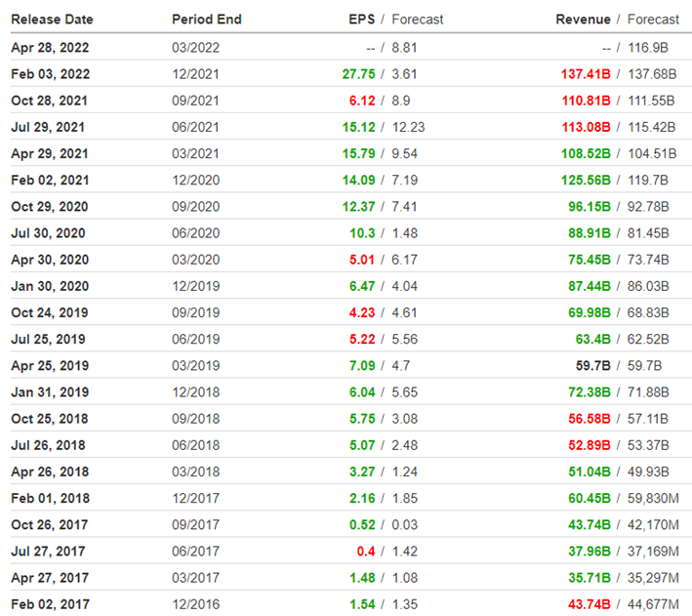
Task: Select the Feb 02, 2021 release date
Action: point(51,181)
